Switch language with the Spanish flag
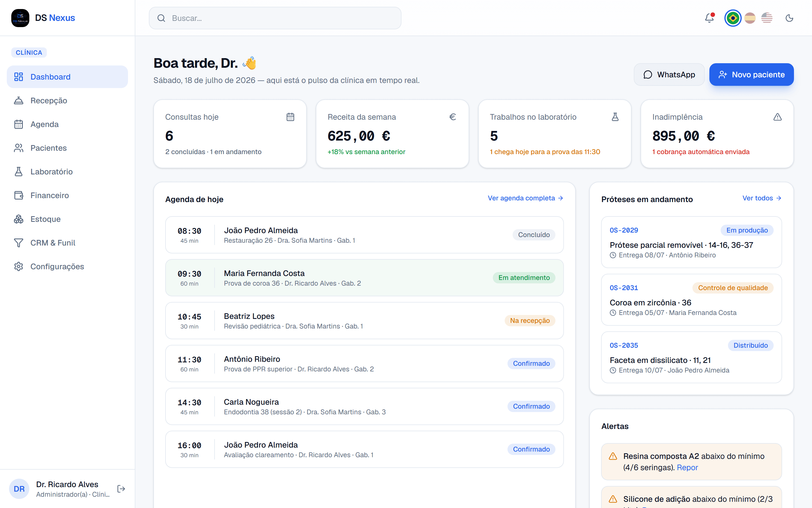812x508 pixels. (x=750, y=18)
